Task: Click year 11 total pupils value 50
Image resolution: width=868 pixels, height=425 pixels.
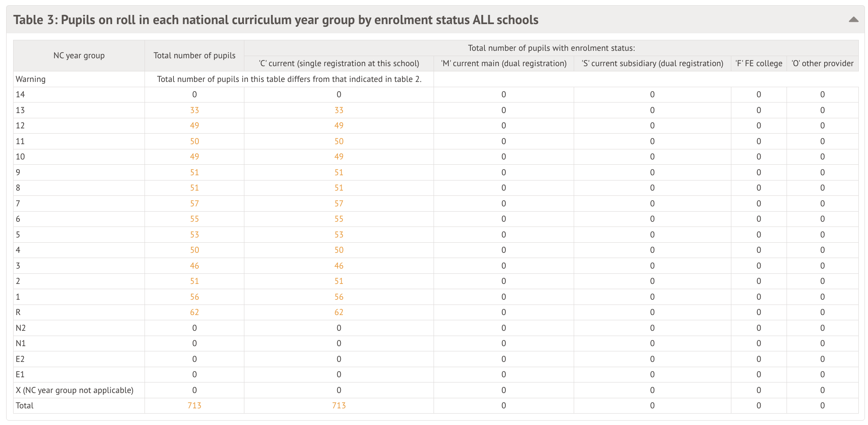Action: 194,141
